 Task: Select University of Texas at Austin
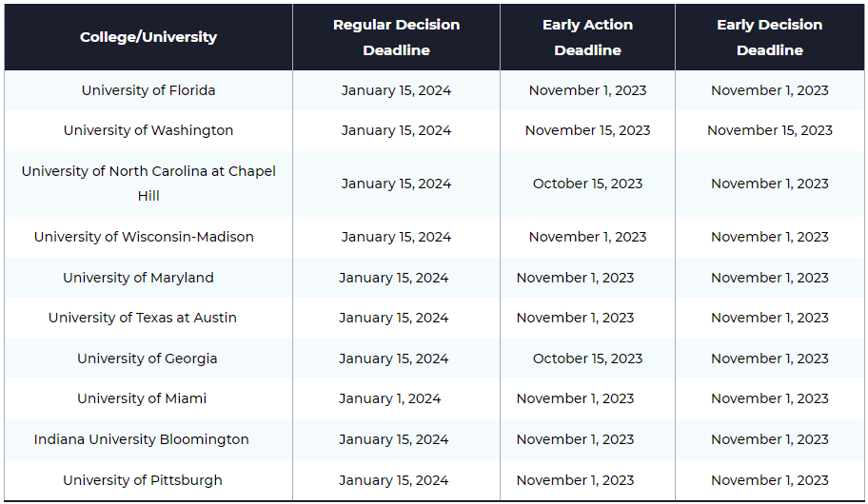pos(142,318)
